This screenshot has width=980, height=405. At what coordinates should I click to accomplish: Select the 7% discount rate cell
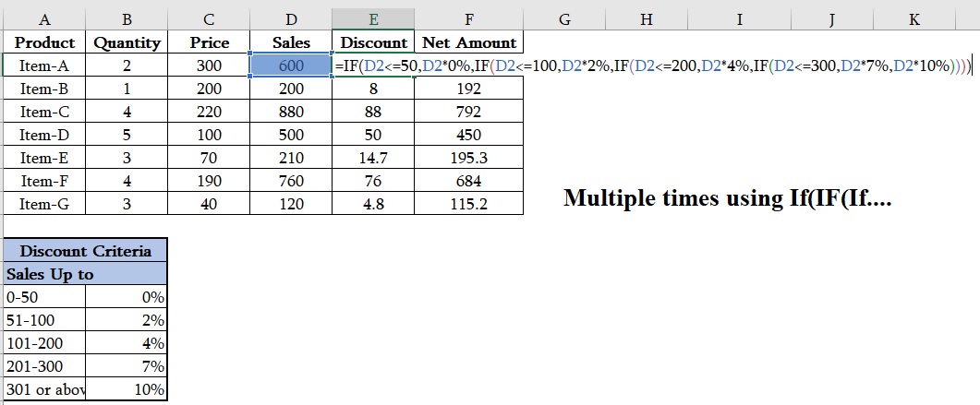127,366
